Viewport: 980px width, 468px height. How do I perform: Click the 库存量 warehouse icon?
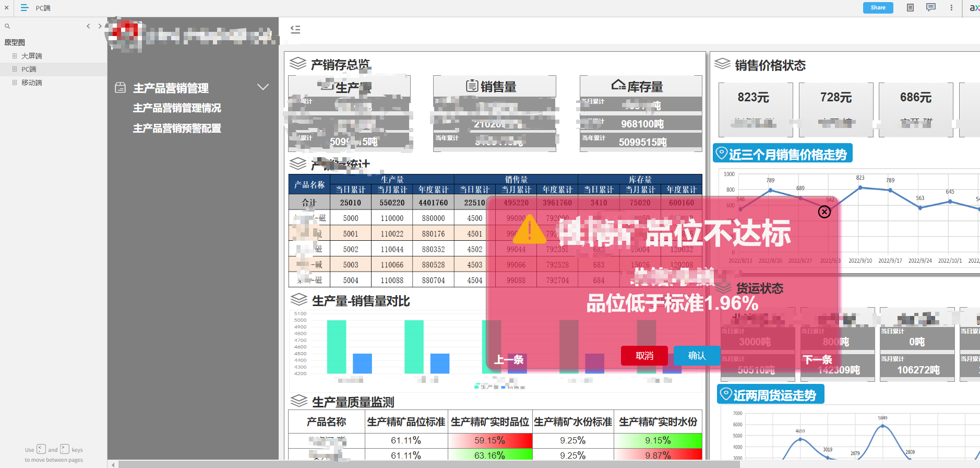tap(618, 85)
